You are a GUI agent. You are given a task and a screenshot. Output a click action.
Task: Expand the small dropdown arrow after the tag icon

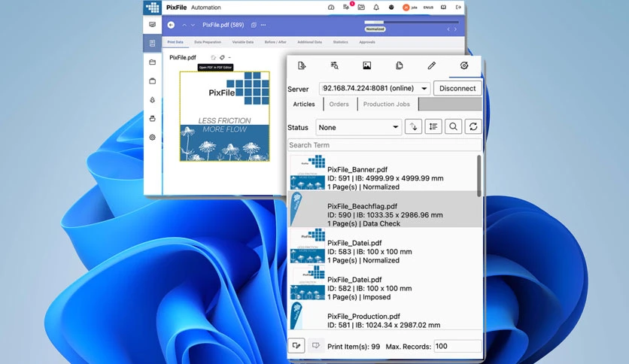(x=229, y=58)
